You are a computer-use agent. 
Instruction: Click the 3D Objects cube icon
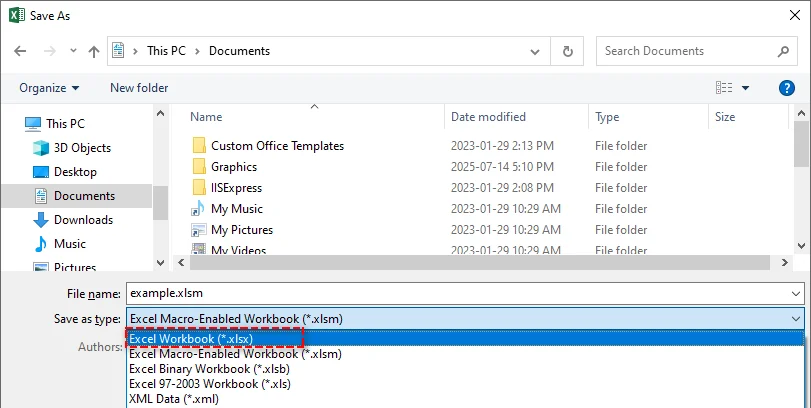[x=40, y=148]
